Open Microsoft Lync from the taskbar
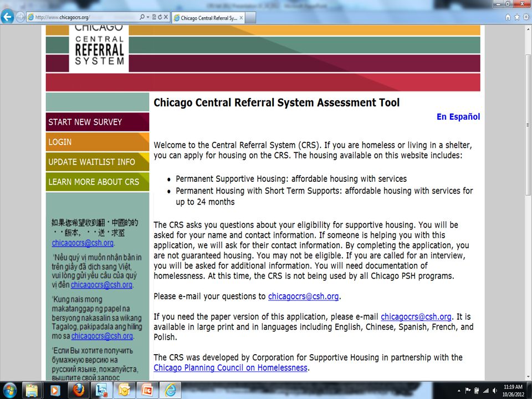 point(101,390)
